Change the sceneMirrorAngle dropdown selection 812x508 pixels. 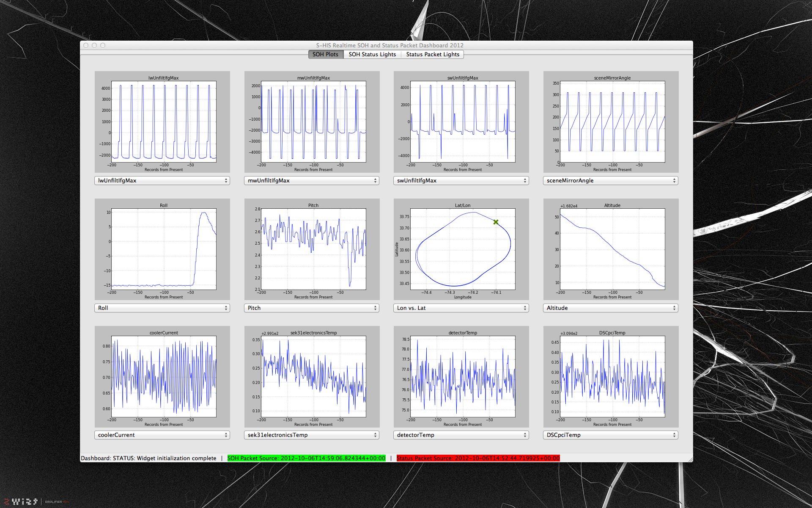click(610, 180)
